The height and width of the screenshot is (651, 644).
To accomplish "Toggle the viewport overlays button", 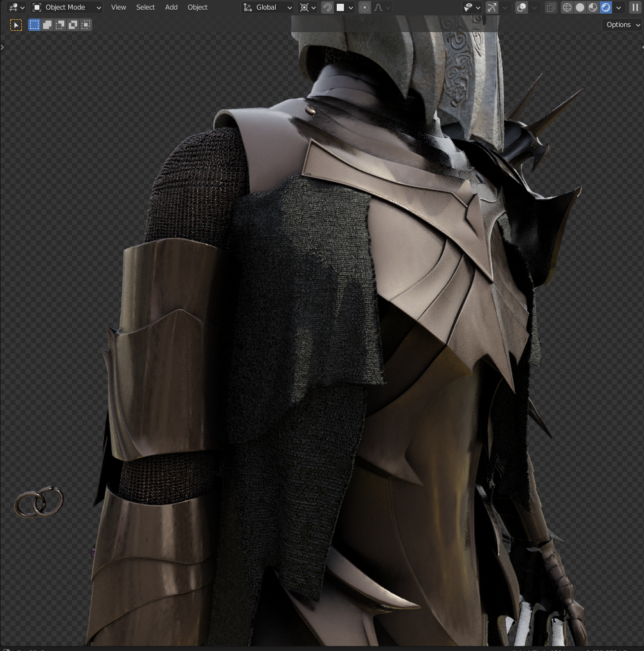I will (521, 8).
